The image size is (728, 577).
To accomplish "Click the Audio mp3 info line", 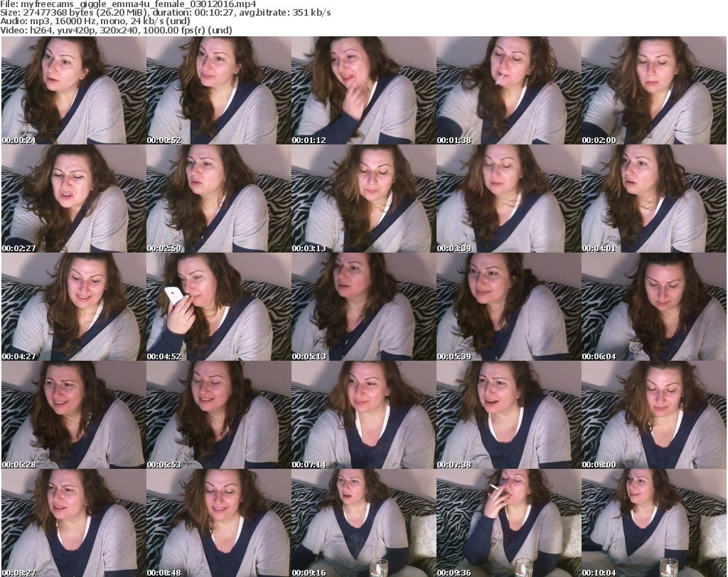I will (95, 21).
